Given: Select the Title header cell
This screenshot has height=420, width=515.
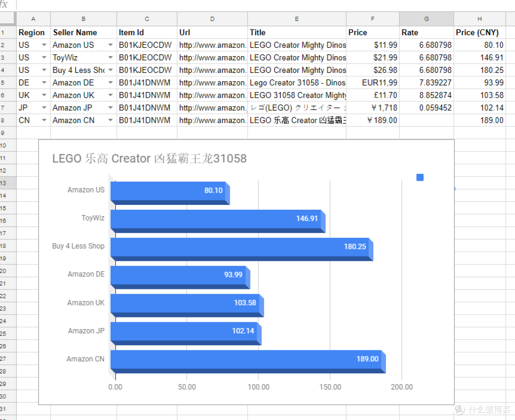Looking at the screenshot, I should (297, 32).
